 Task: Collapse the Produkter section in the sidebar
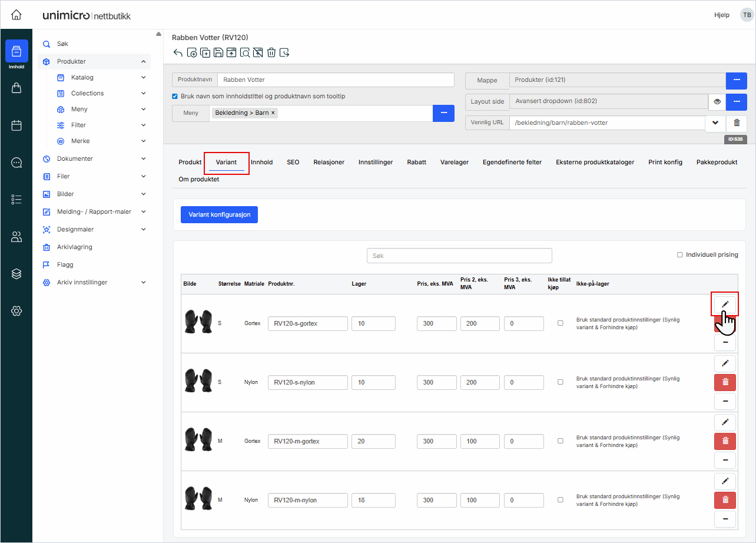[144, 61]
